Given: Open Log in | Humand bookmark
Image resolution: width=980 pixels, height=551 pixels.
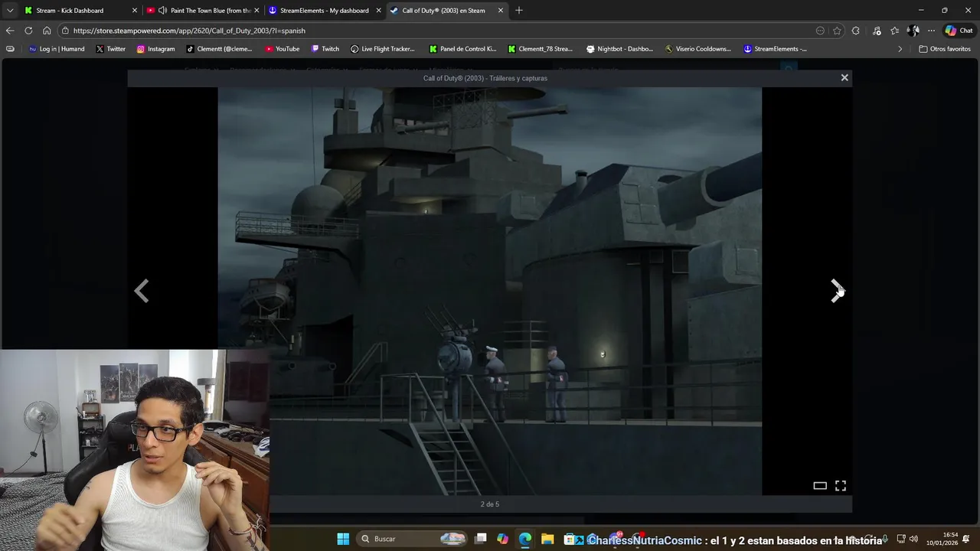Looking at the screenshot, I should (x=56, y=49).
